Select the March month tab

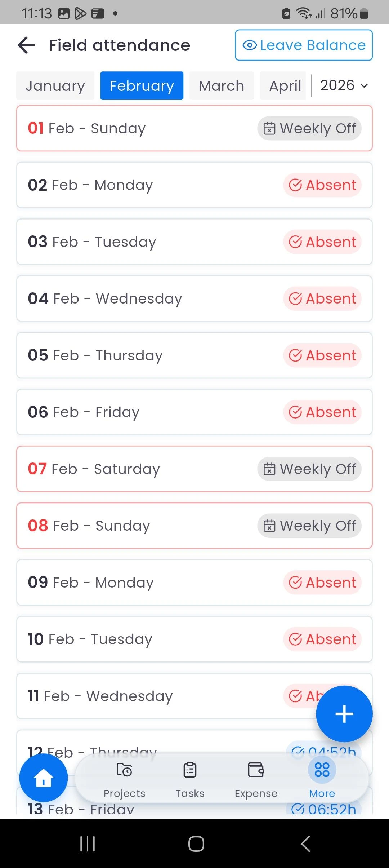click(x=222, y=86)
